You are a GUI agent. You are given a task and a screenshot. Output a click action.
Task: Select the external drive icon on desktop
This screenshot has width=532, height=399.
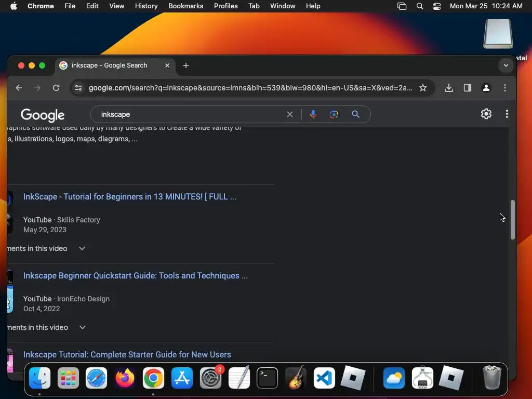[x=498, y=34]
